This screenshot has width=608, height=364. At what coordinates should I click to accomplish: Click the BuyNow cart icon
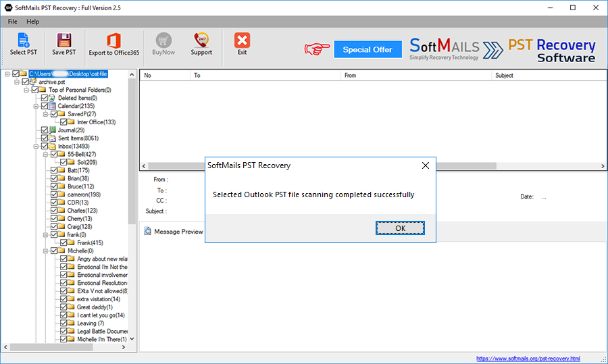click(163, 41)
